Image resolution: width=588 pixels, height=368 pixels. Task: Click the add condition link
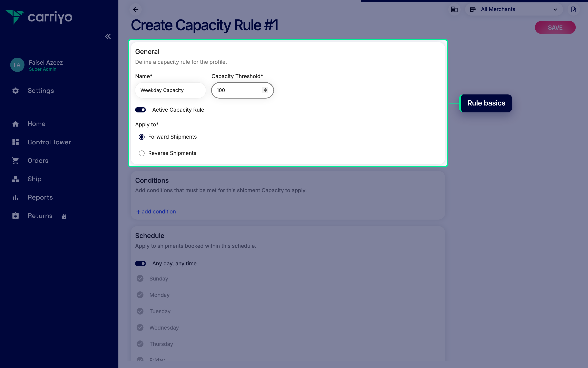pyautogui.click(x=156, y=212)
